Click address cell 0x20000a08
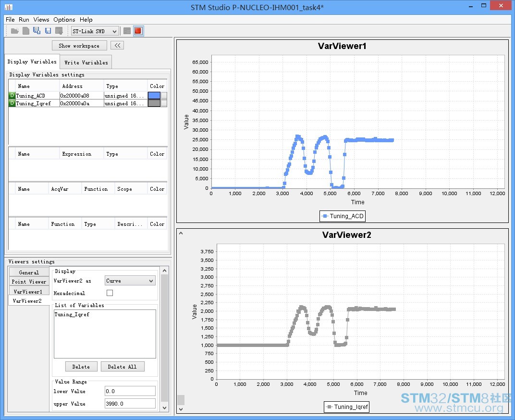 [x=81, y=95]
